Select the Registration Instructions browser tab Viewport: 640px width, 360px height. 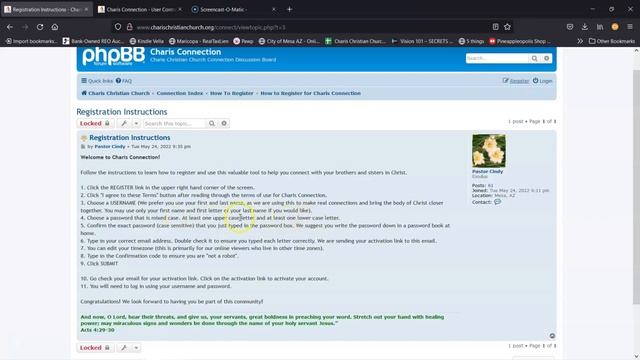click(47, 9)
